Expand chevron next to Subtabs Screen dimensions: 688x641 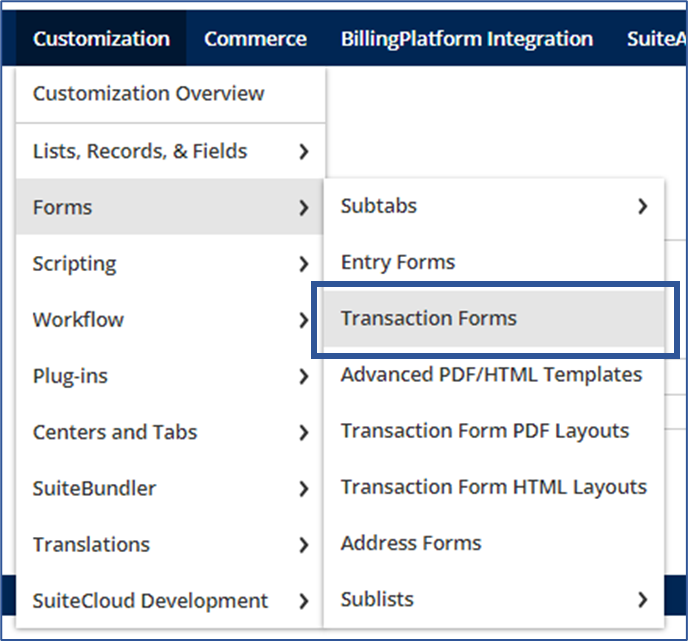(643, 206)
